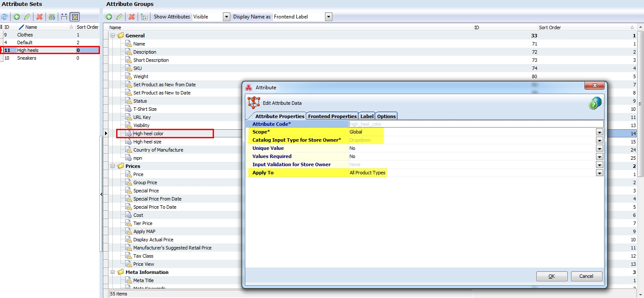Add new attribute group with green plus
The image size is (644, 298).
point(109,17)
